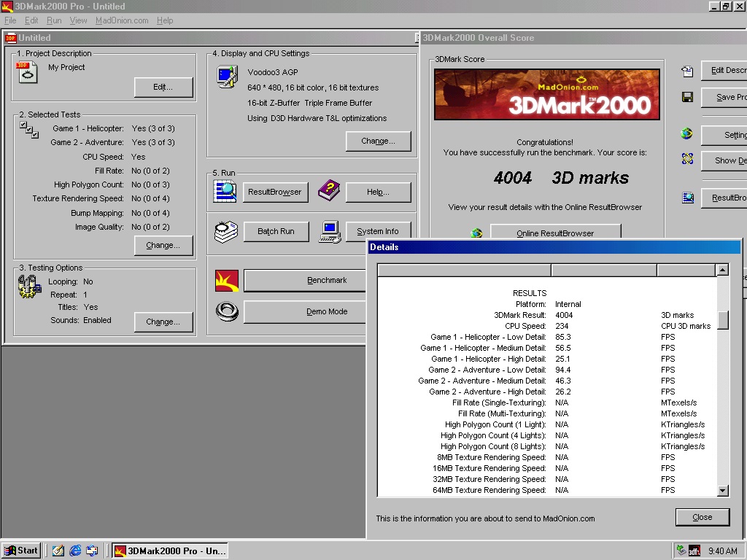Click the 9:40 AM clock
Viewport: 747px width, 560px height.
pyautogui.click(x=723, y=551)
